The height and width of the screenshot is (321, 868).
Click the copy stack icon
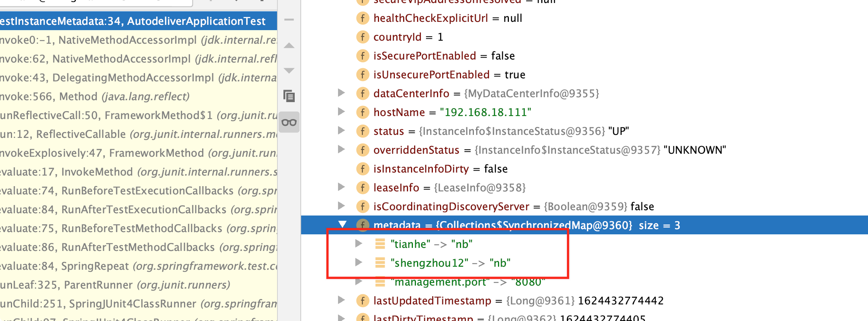point(289,96)
